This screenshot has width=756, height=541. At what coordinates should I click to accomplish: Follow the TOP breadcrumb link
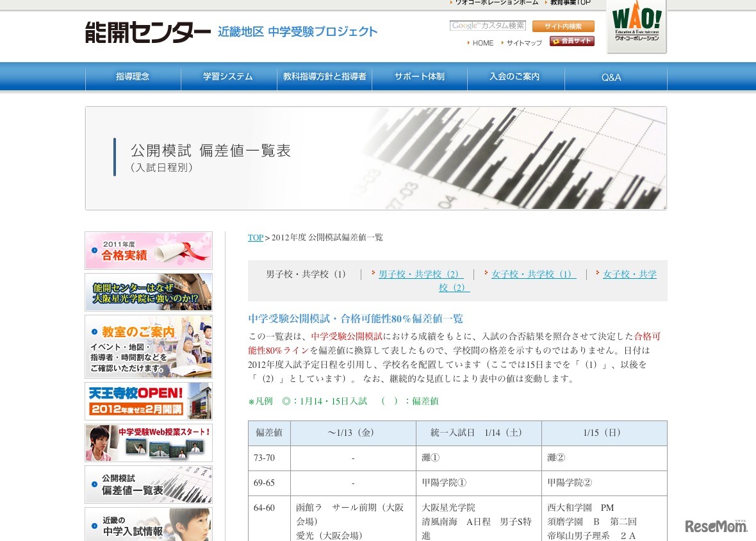point(255,238)
